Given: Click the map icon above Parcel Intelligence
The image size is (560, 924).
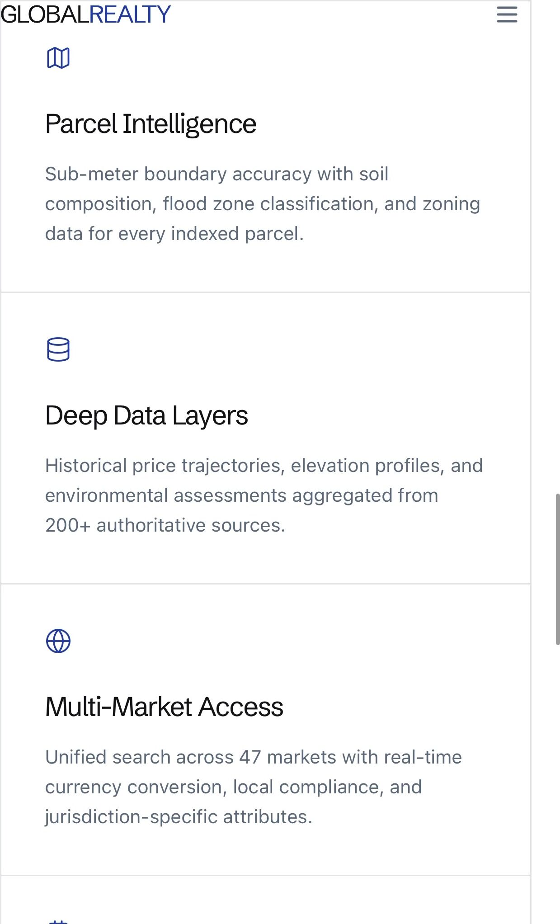Looking at the screenshot, I should click(58, 58).
